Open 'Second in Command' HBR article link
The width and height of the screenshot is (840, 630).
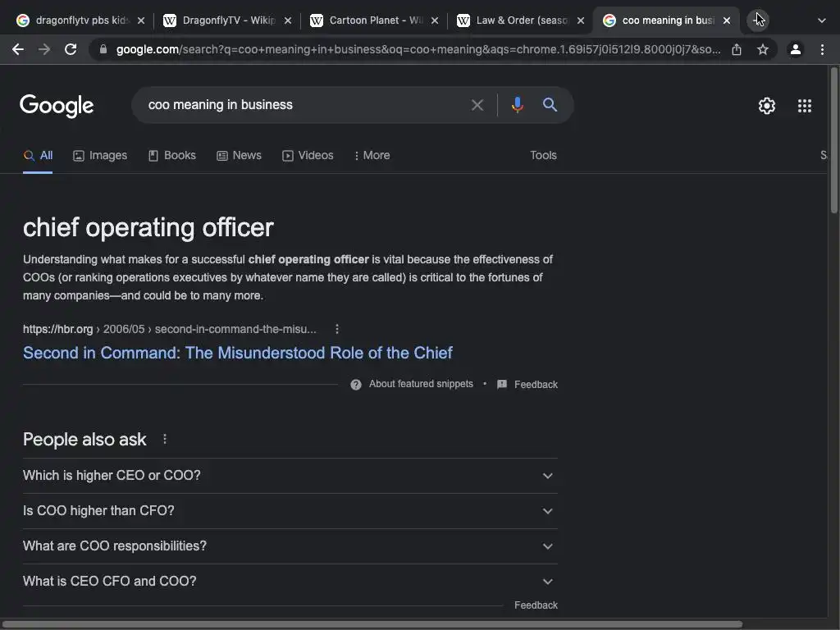pos(238,353)
